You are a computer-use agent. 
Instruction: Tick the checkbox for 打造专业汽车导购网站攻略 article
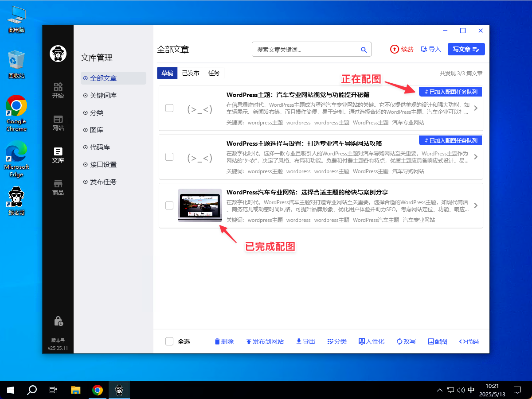[169, 157]
